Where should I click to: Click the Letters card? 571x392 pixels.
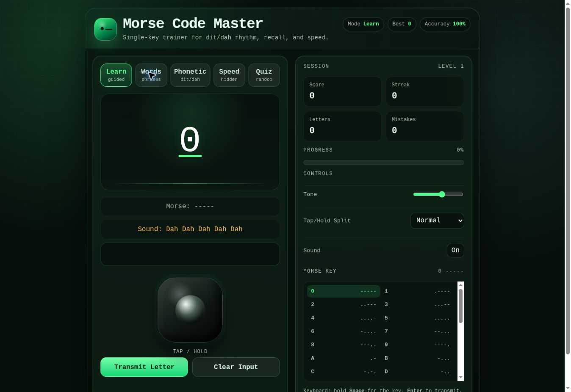342,126
